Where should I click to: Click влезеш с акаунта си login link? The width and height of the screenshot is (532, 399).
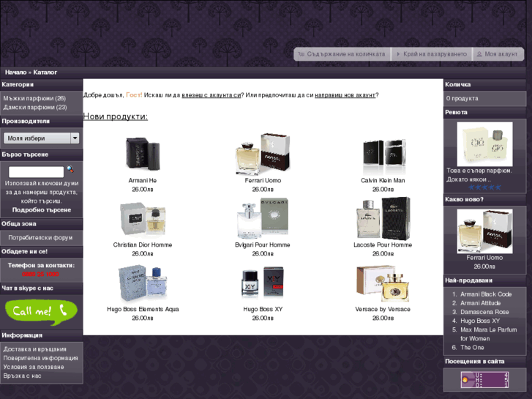point(211,95)
